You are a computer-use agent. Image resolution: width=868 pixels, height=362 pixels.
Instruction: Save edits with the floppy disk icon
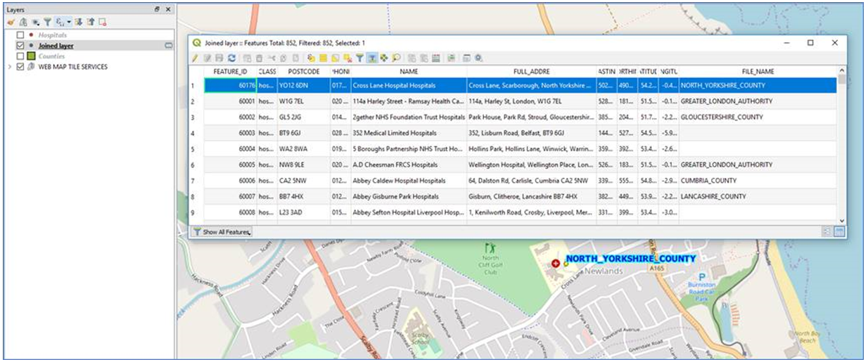coord(219,58)
